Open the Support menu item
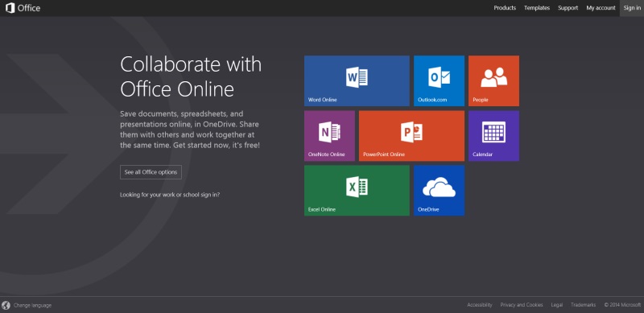The width and height of the screenshot is (644, 313). (568, 8)
